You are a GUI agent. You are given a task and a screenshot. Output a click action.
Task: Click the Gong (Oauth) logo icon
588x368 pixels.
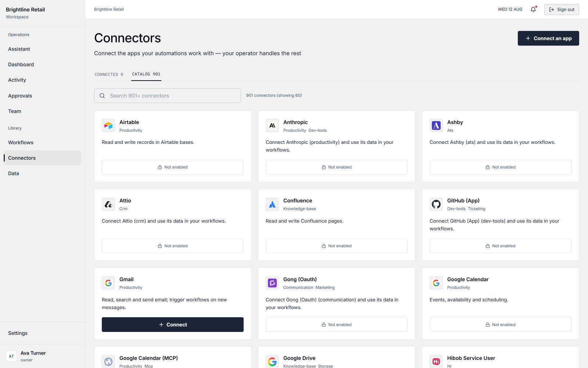click(272, 283)
